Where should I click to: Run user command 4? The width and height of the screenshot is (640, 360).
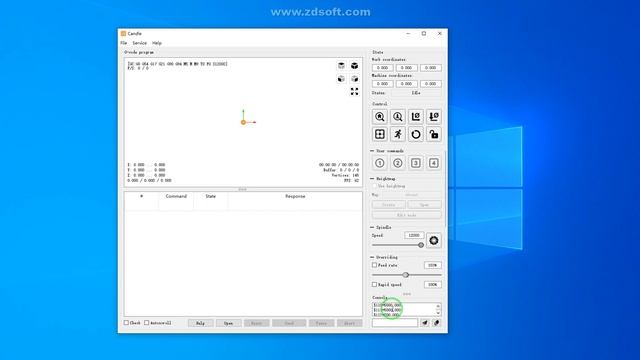pyautogui.click(x=433, y=163)
